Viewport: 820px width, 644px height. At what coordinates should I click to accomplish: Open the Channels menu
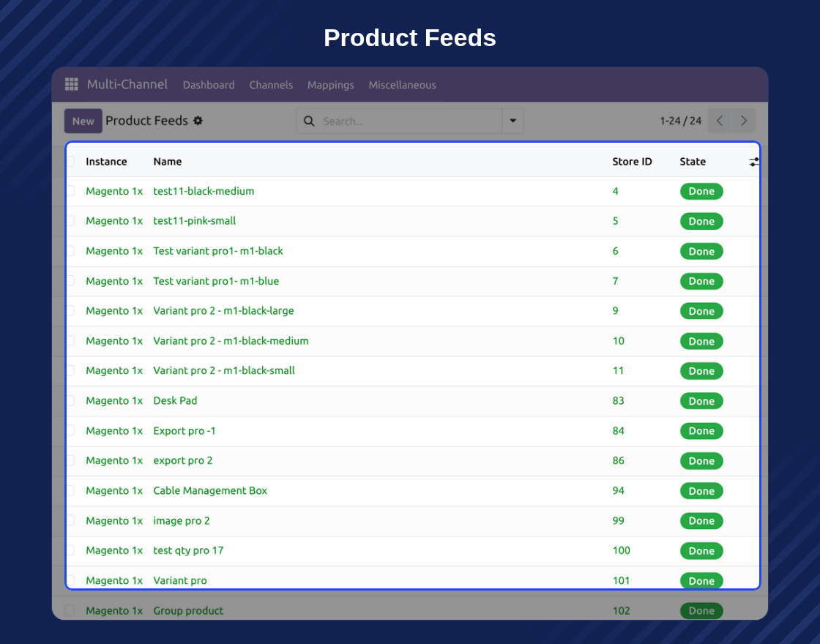tap(271, 85)
